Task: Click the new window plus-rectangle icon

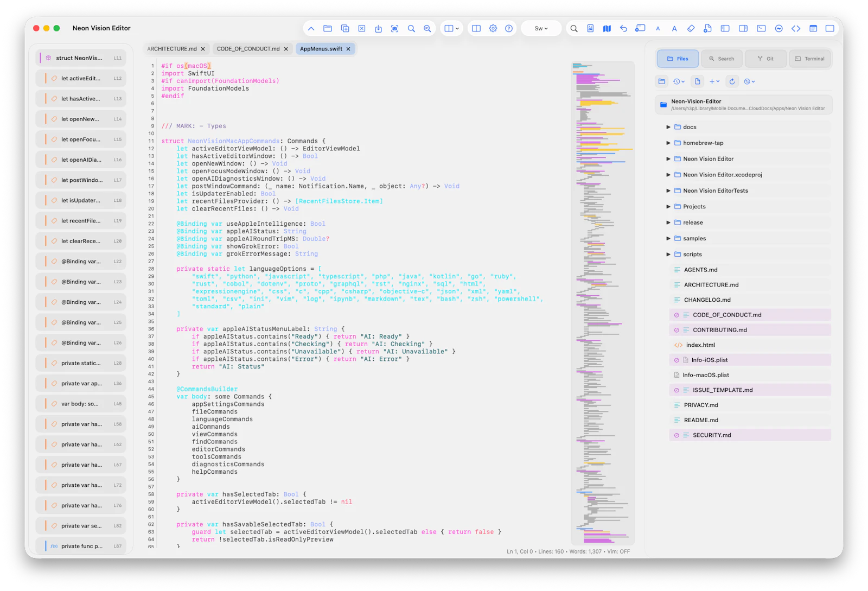Action: 641,29
